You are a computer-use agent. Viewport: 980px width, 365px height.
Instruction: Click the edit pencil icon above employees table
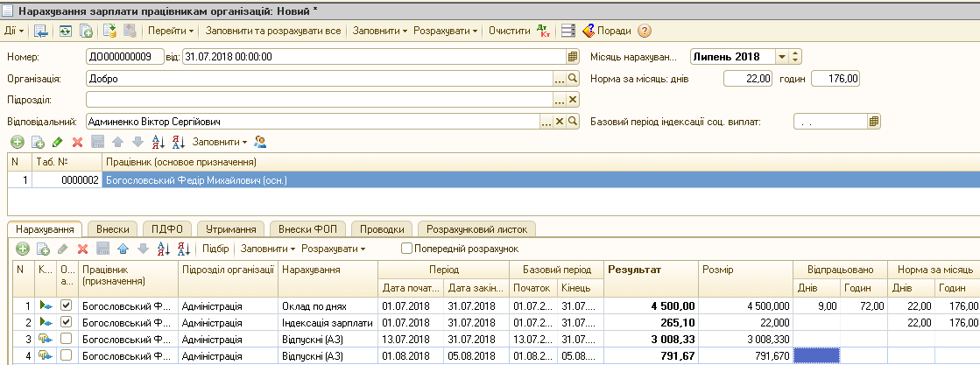click(x=58, y=143)
